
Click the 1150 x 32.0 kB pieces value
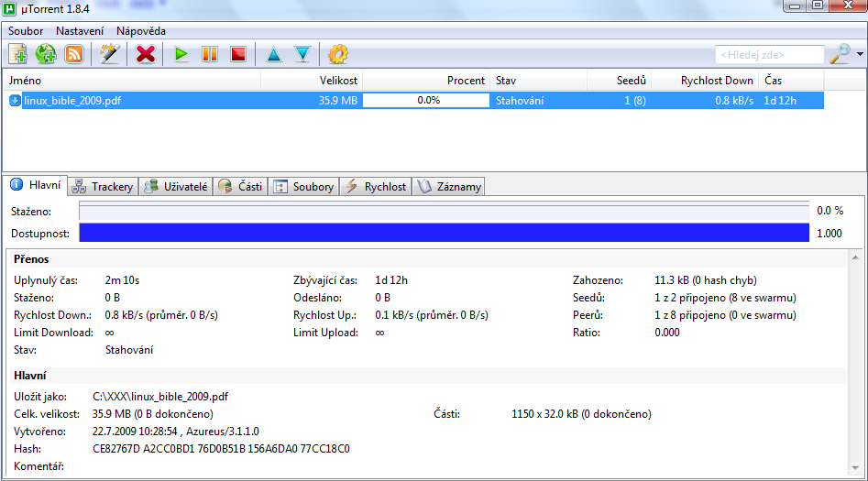(581, 414)
